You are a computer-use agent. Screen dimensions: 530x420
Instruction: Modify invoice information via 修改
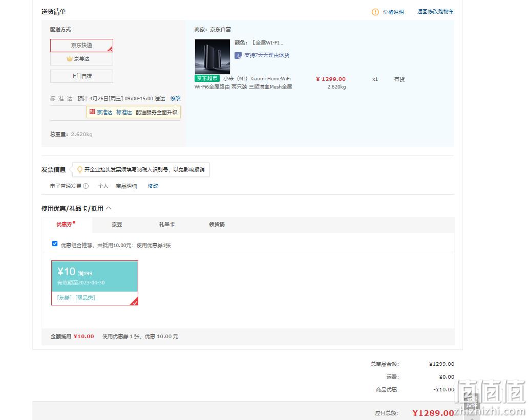click(x=153, y=186)
